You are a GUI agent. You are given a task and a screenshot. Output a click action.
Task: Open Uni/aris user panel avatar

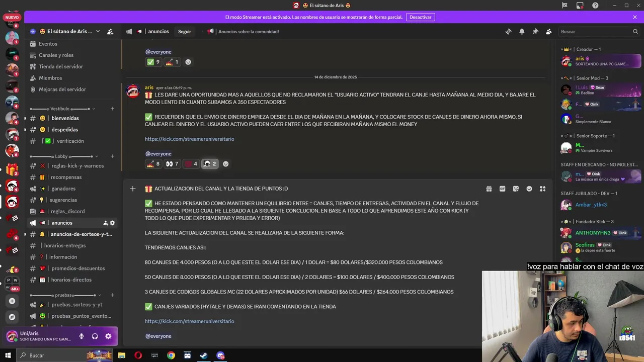pos(12,336)
